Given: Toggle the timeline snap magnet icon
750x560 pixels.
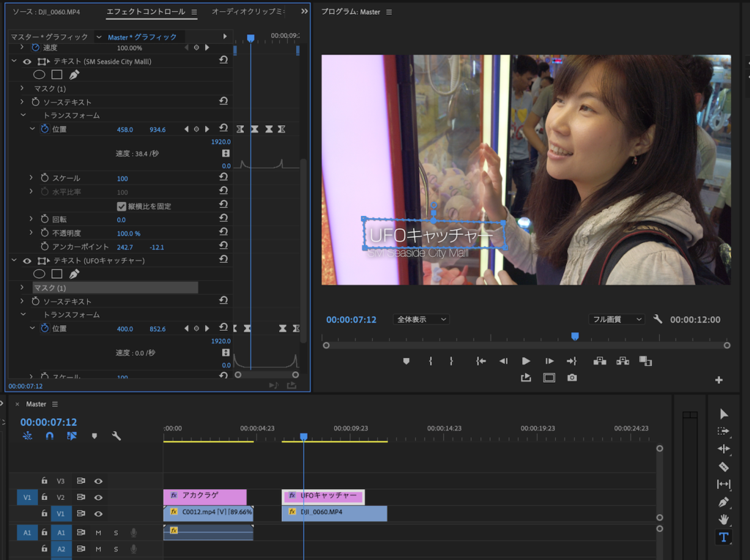Looking at the screenshot, I should pos(49,436).
